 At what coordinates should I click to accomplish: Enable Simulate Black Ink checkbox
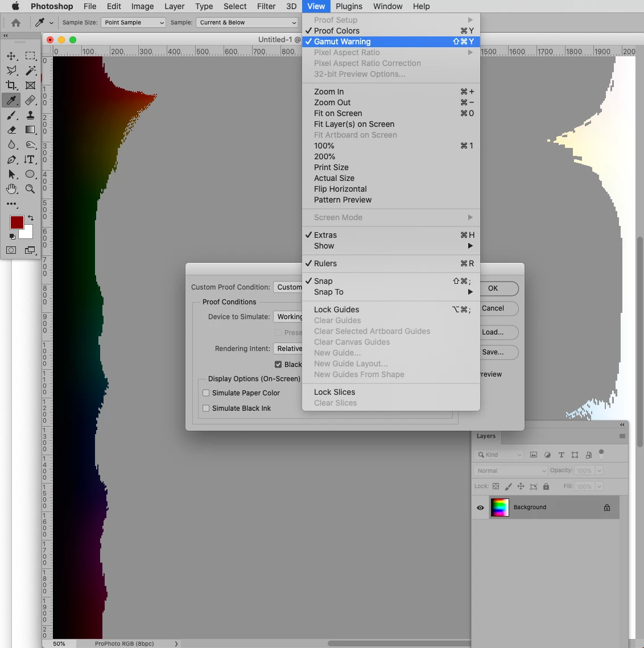click(x=206, y=408)
